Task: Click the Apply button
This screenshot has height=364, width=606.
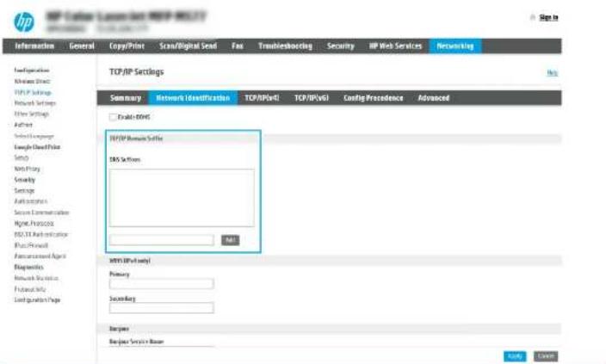Action: [x=515, y=356]
